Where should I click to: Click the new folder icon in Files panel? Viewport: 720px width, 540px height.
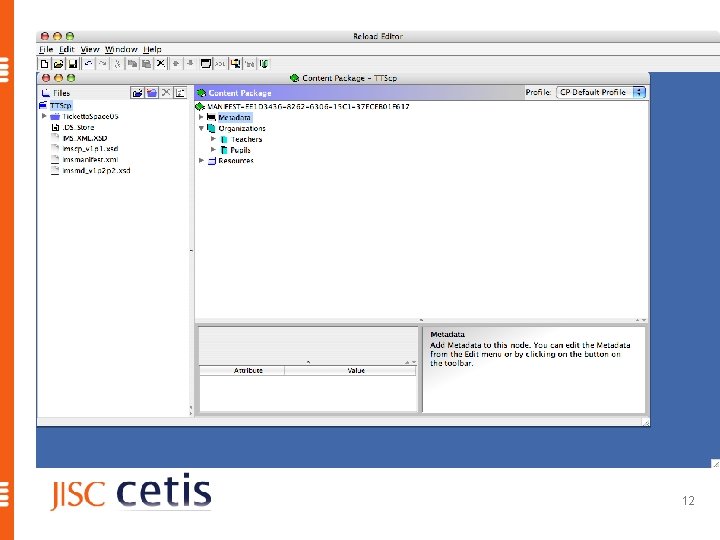pyautogui.click(x=152, y=93)
